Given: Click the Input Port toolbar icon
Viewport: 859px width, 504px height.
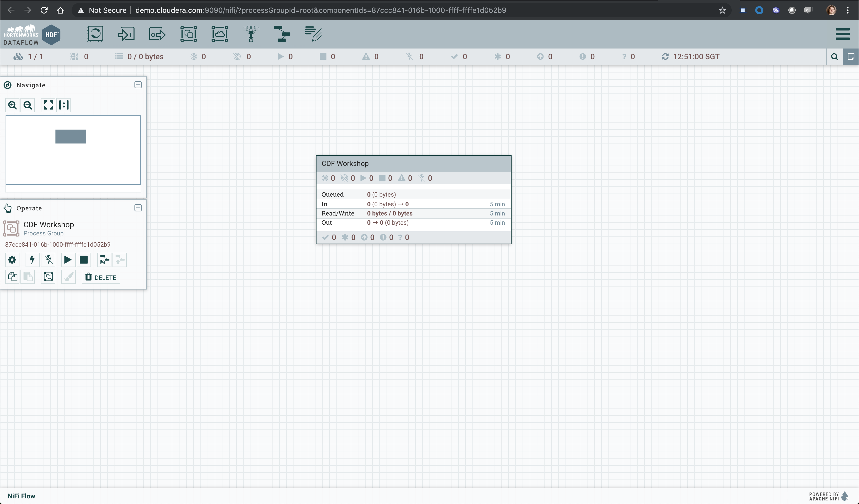Looking at the screenshot, I should click(126, 34).
